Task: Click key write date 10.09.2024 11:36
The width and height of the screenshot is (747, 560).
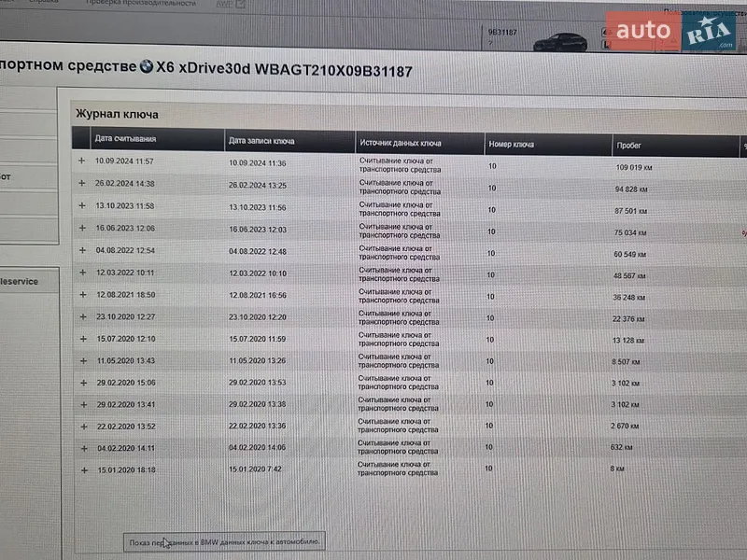Action: 258,163
